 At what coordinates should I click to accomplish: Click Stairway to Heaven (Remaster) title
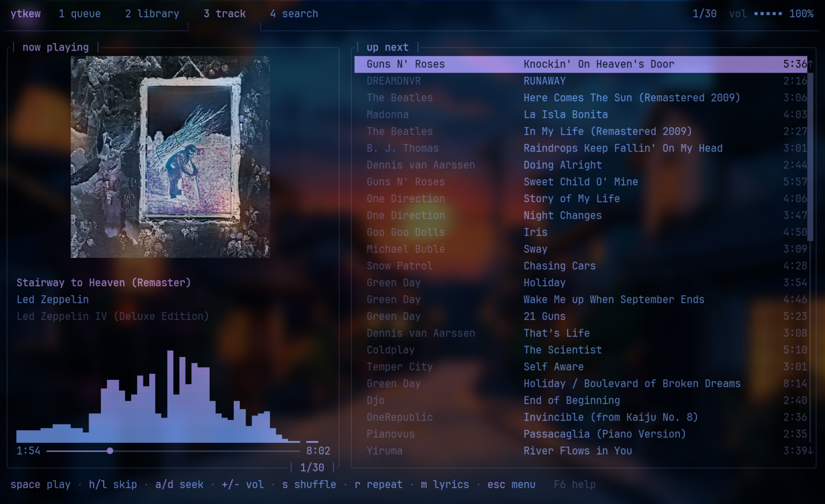pyautogui.click(x=104, y=283)
